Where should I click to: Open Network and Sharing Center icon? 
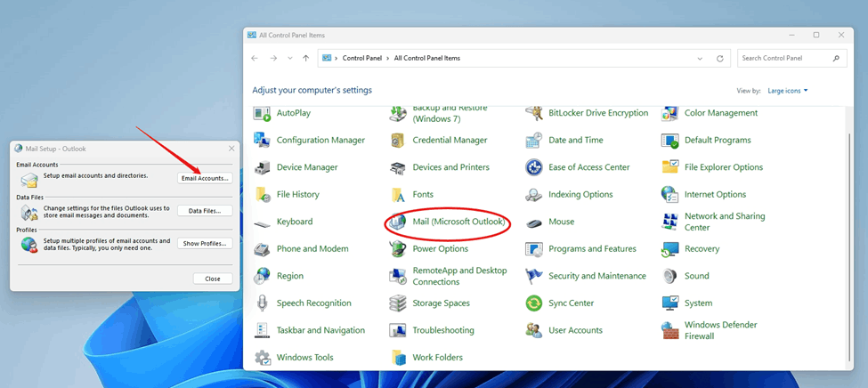click(670, 222)
